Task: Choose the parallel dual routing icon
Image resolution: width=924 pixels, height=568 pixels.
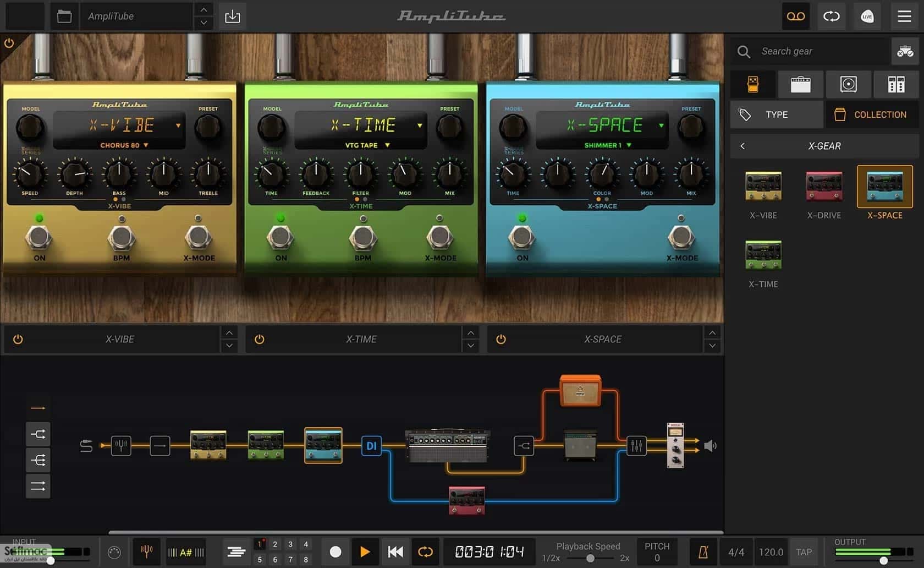Action: (x=38, y=486)
